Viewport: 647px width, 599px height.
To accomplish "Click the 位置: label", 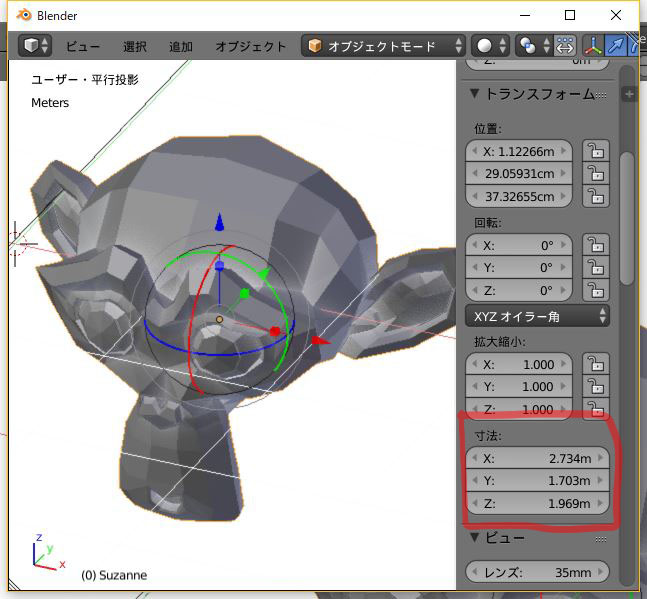I will (x=488, y=129).
